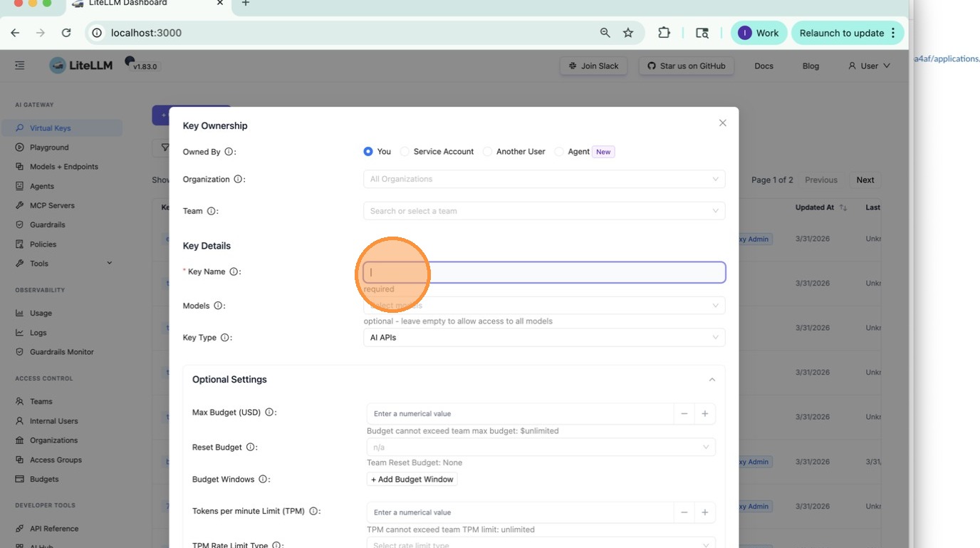Click the Internal Users icon
Viewport: 980px width, 548px height.
click(x=20, y=421)
